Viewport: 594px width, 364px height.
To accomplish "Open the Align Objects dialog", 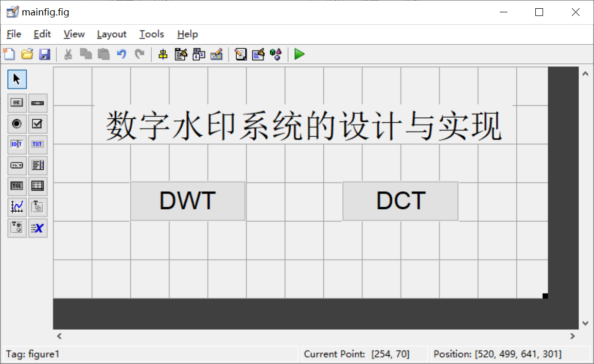I will [x=162, y=54].
